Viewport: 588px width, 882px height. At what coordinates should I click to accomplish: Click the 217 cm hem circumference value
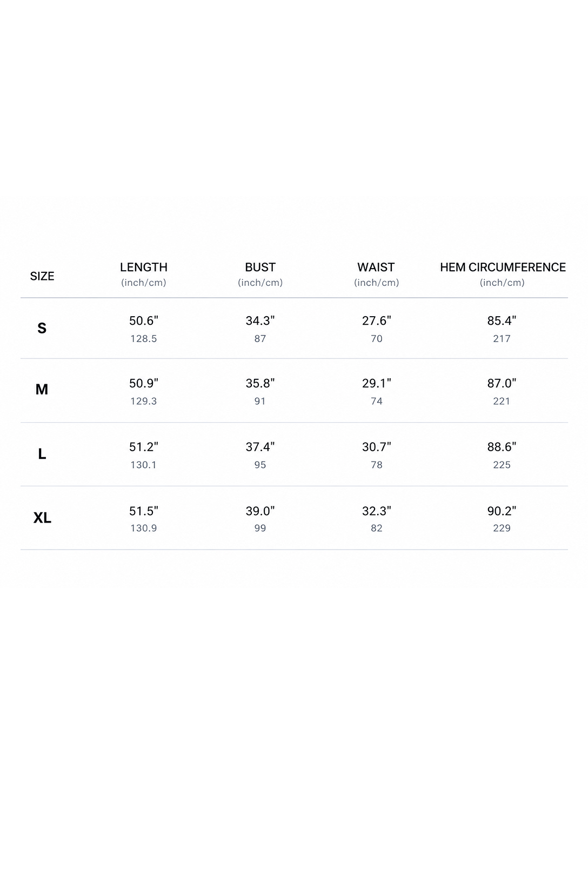tap(502, 338)
